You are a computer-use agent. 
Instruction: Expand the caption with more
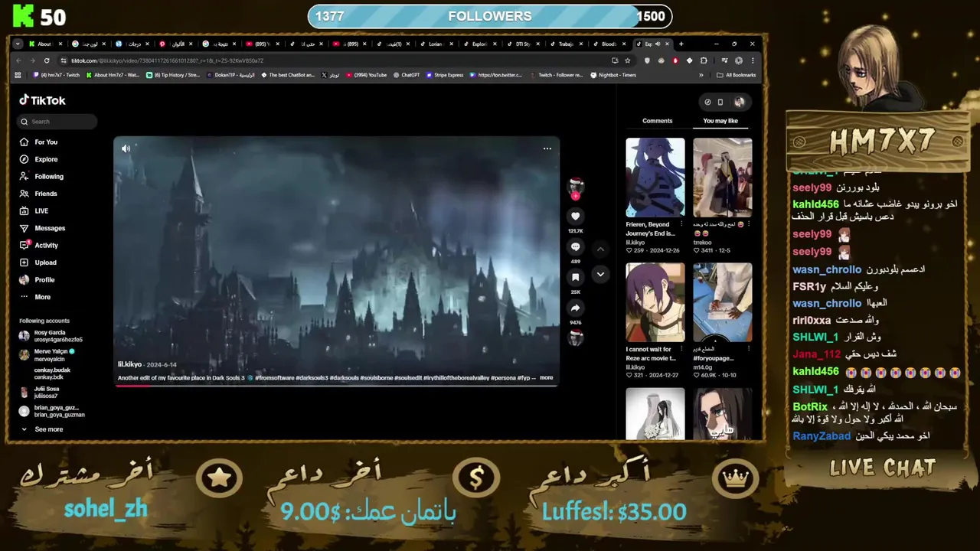pos(546,377)
